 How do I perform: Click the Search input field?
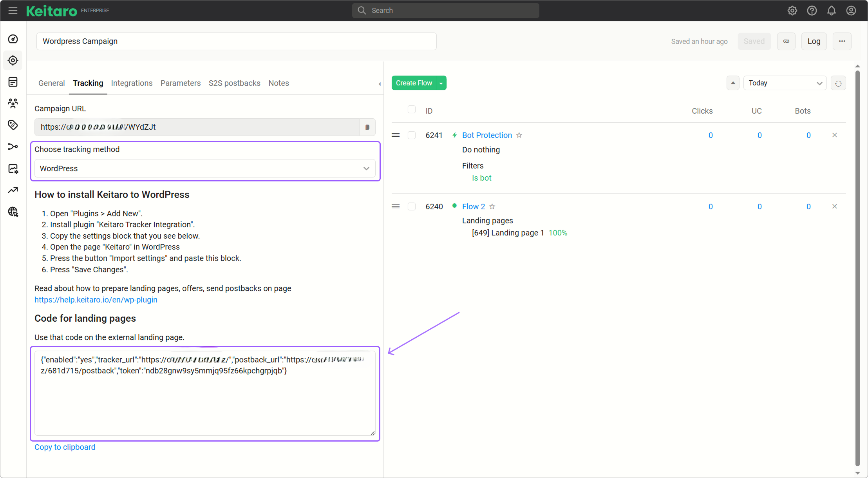445,11
